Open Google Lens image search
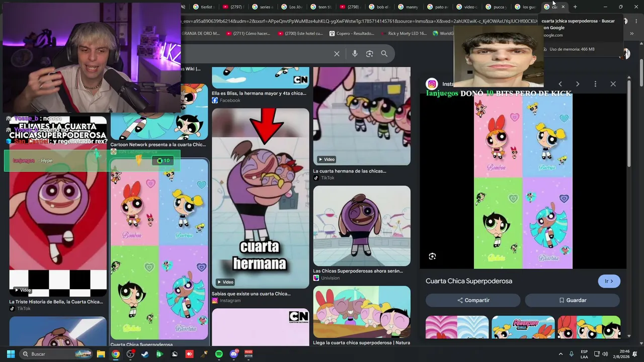Viewport: 644px width, 362px height. (370, 54)
